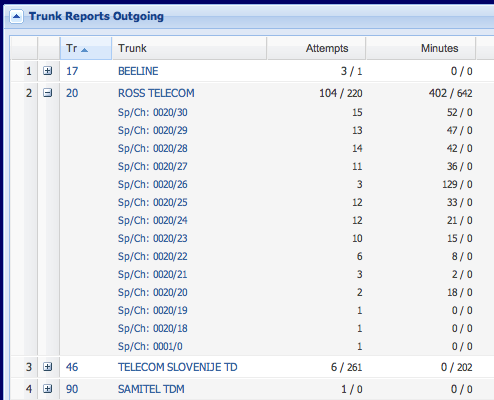
Task: Click the Sp/Ch: 0020/30 sub-row
Action: (152, 112)
